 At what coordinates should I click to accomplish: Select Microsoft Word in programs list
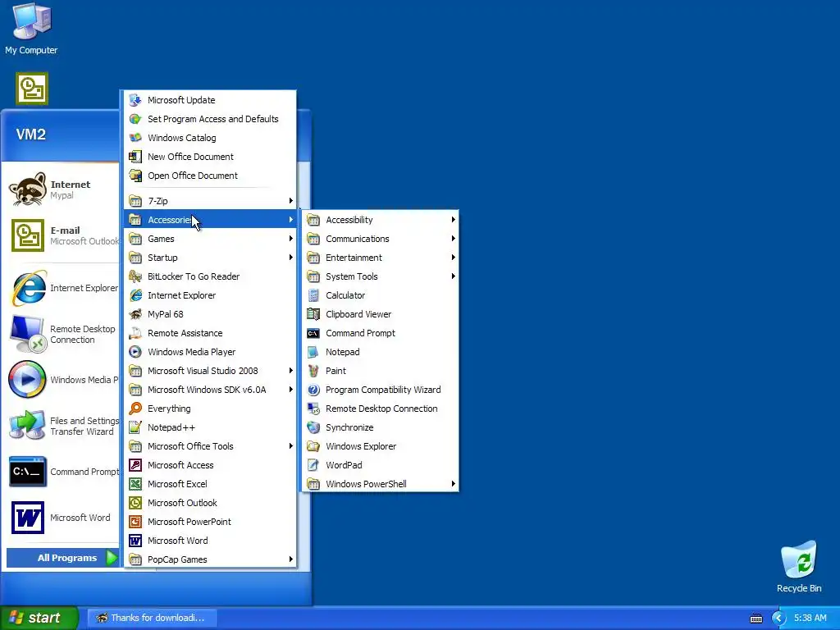point(210,541)
